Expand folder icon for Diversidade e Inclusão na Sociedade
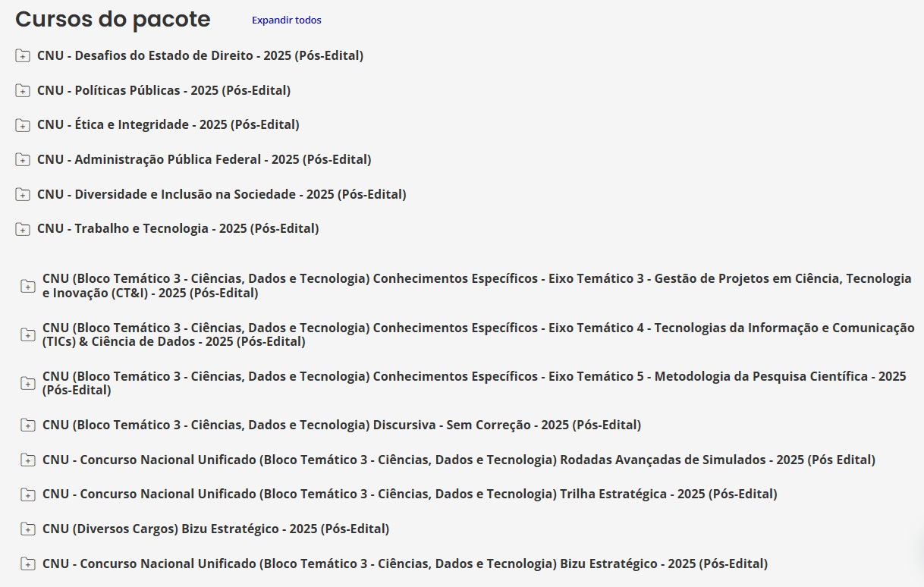The width and height of the screenshot is (924, 587). pos(23,195)
